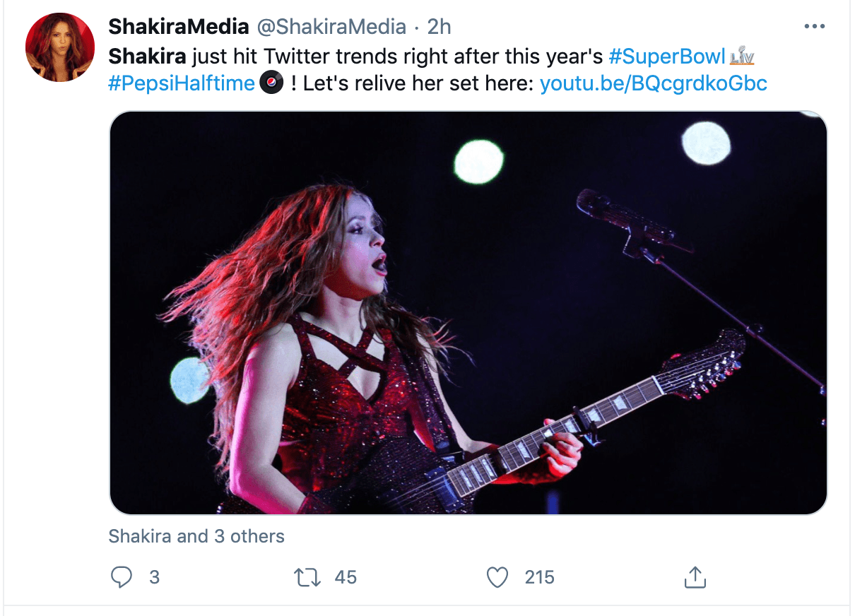Click the 215 likes count
The width and height of the screenshot is (855, 616).
[538, 577]
